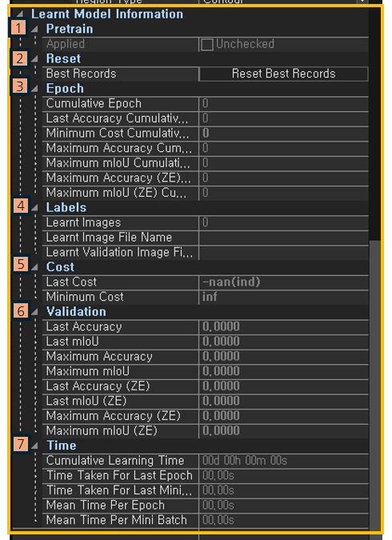Select the Maximum mIoU Cumulati... row

[x=206, y=163]
